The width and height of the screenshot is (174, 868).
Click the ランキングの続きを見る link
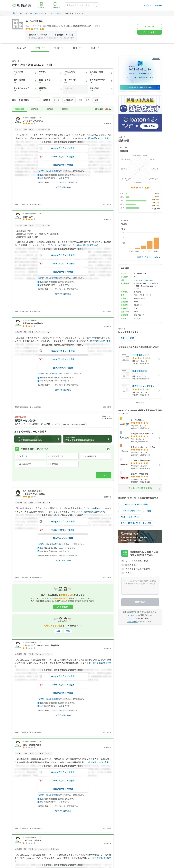(140, 488)
